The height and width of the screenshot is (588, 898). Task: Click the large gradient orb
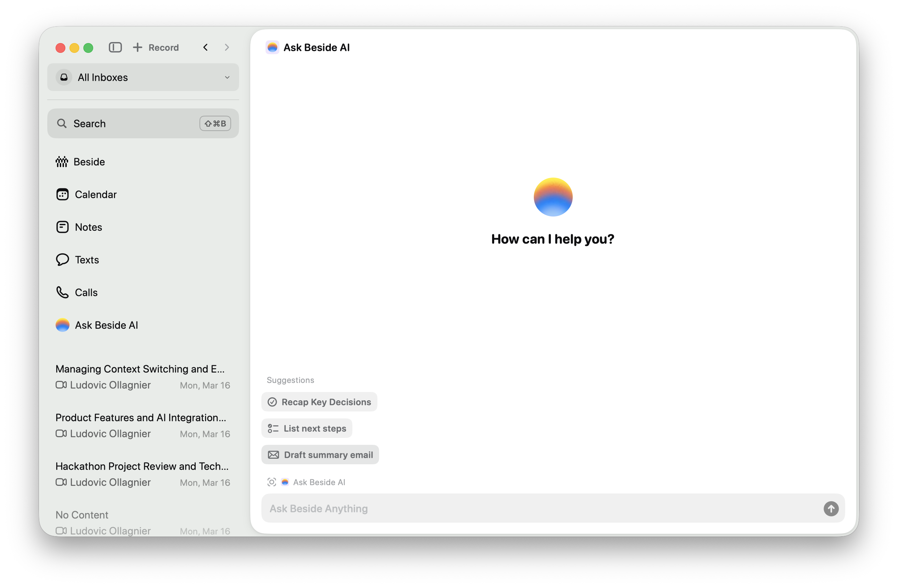(553, 197)
